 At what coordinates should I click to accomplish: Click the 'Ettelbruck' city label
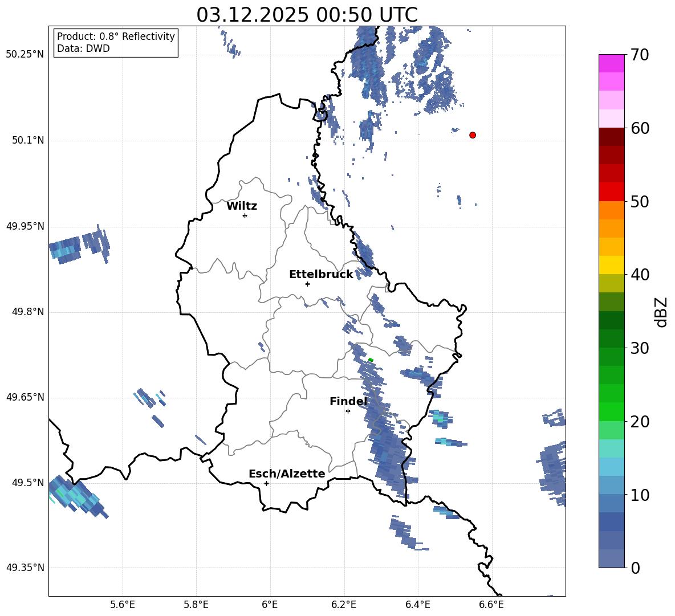click(321, 275)
